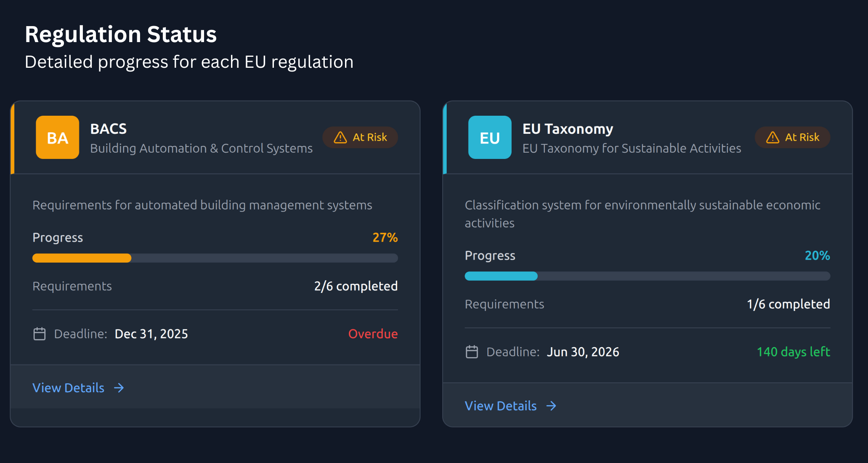The image size is (868, 463).
Task: Click the 27% progress value
Action: [x=385, y=237]
